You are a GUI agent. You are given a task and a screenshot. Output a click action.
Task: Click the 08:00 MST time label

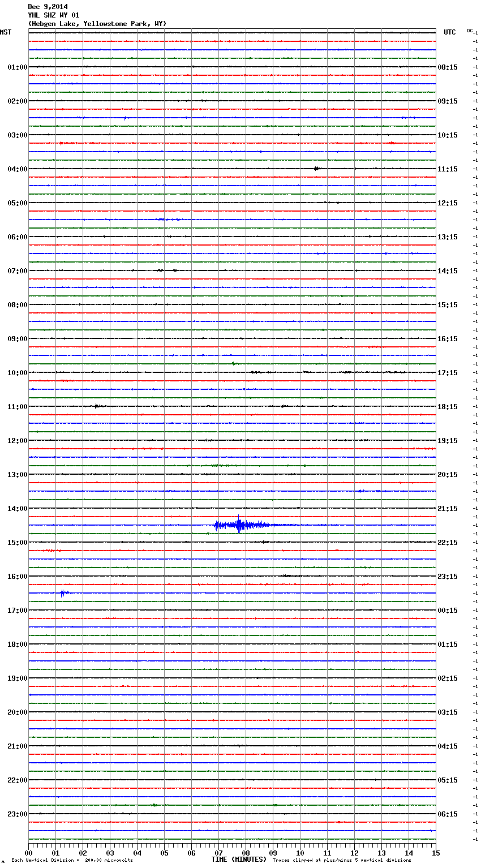[x=18, y=305]
